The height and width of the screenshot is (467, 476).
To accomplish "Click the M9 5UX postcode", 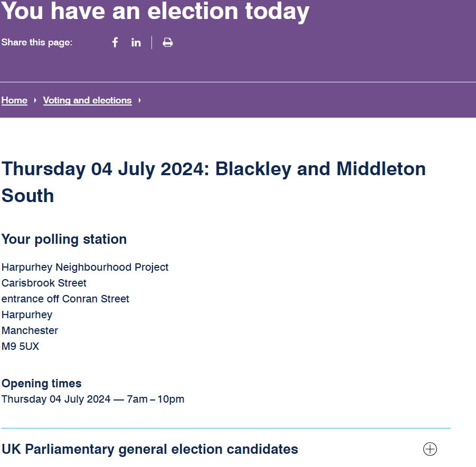I will [x=21, y=346].
